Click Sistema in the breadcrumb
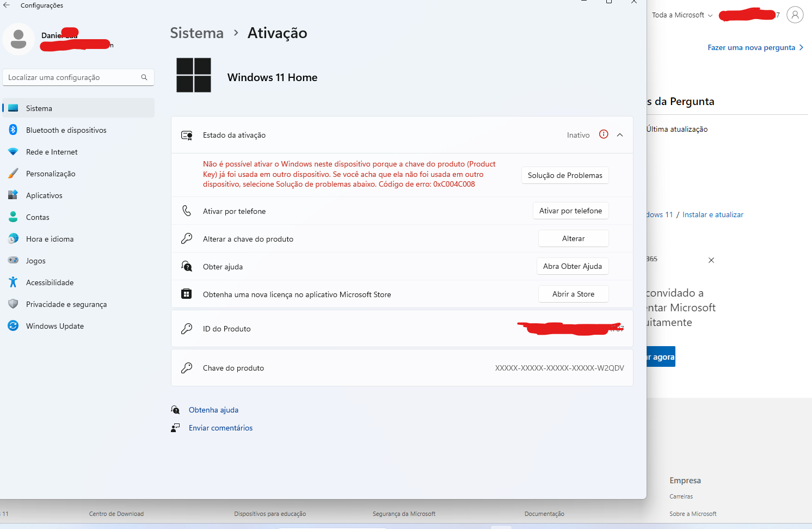 196,33
